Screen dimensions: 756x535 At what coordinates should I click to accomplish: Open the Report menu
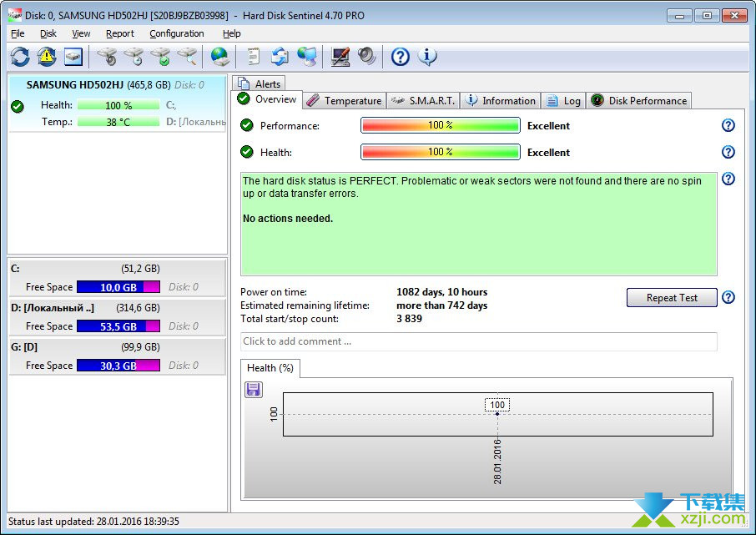[x=119, y=33]
